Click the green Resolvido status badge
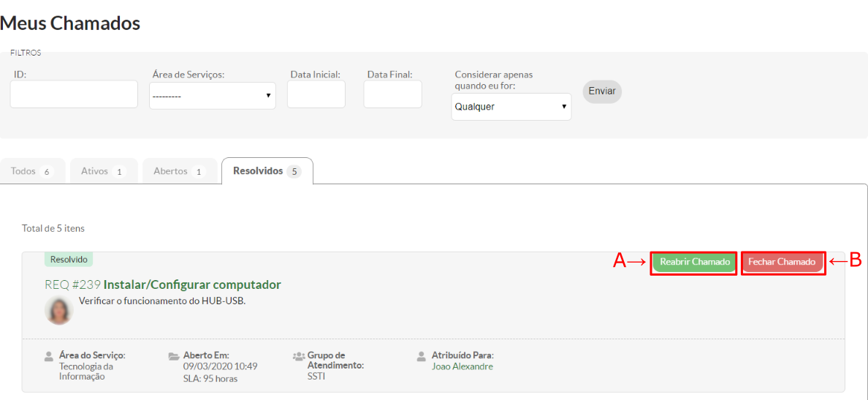This screenshot has width=868, height=400. click(x=69, y=260)
